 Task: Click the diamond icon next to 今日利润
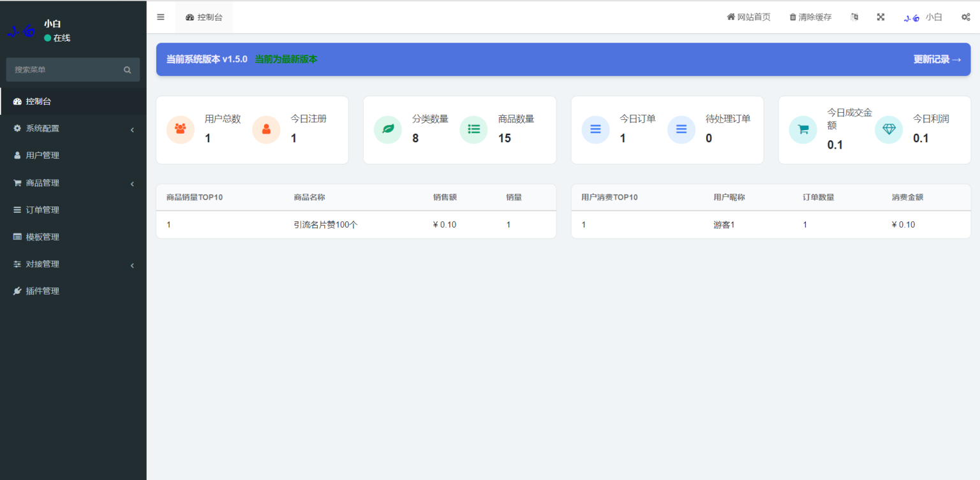889,129
